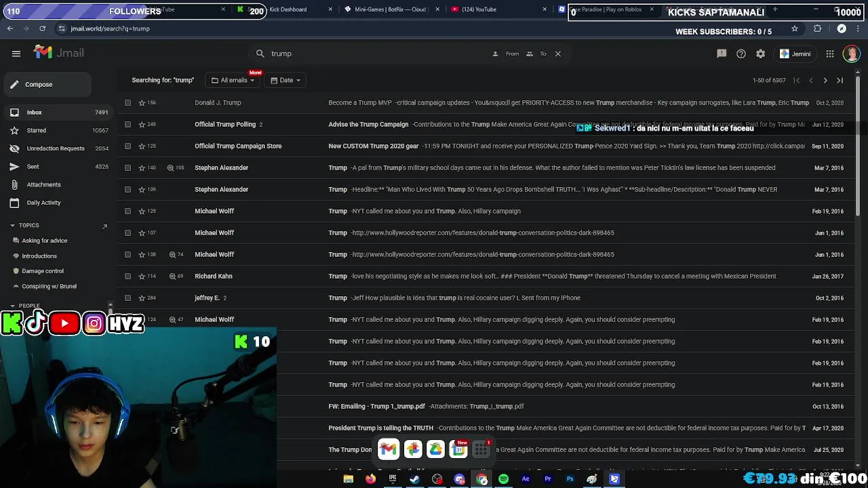Open Spotify from the taskbar
The height and width of the screenshot is (488, 868).
click(503, 479)
